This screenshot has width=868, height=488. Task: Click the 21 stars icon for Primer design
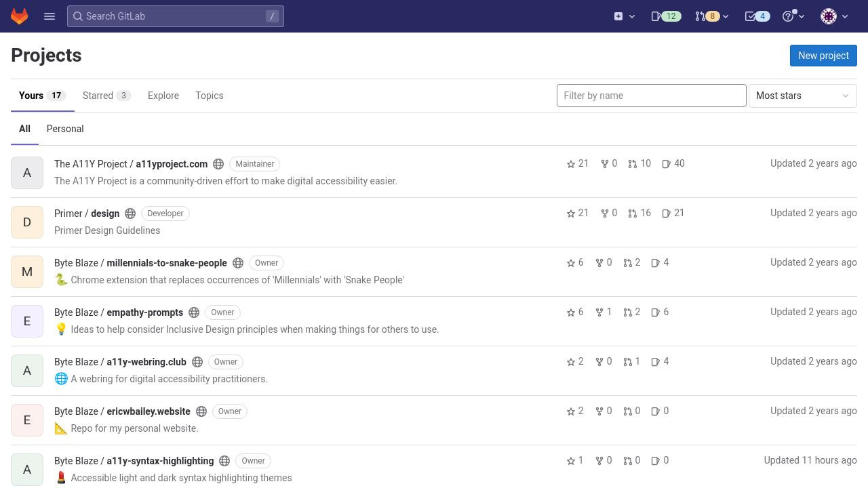578,213
